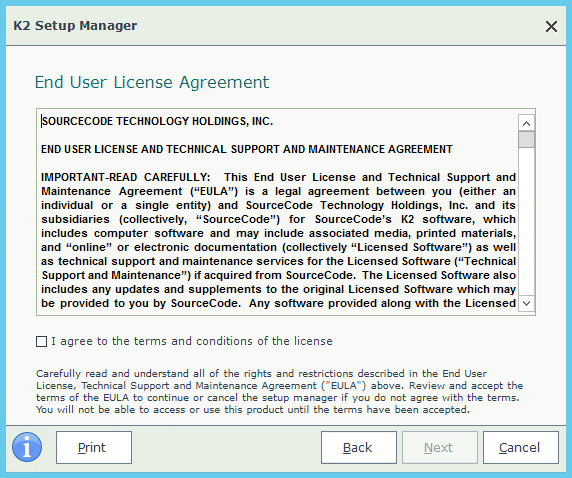
Task: Check I agree to the terms checkbox
Action: [x=42, y=342]
